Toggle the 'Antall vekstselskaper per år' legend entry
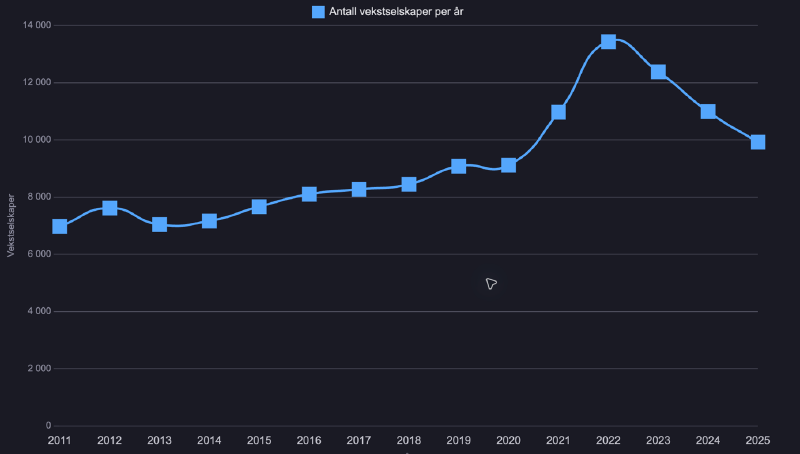This screenshot has width=800, height=454. [x=388, y=12]
